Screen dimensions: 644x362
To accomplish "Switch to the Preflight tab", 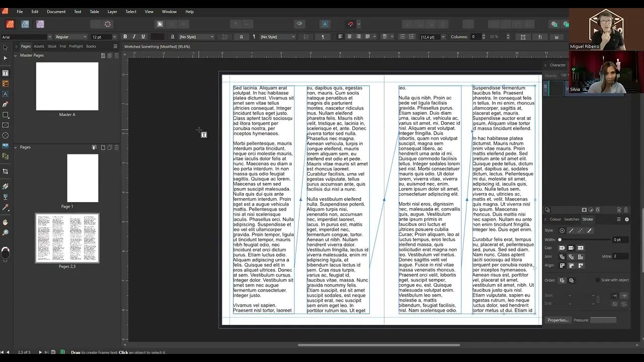I will [76, 46].
